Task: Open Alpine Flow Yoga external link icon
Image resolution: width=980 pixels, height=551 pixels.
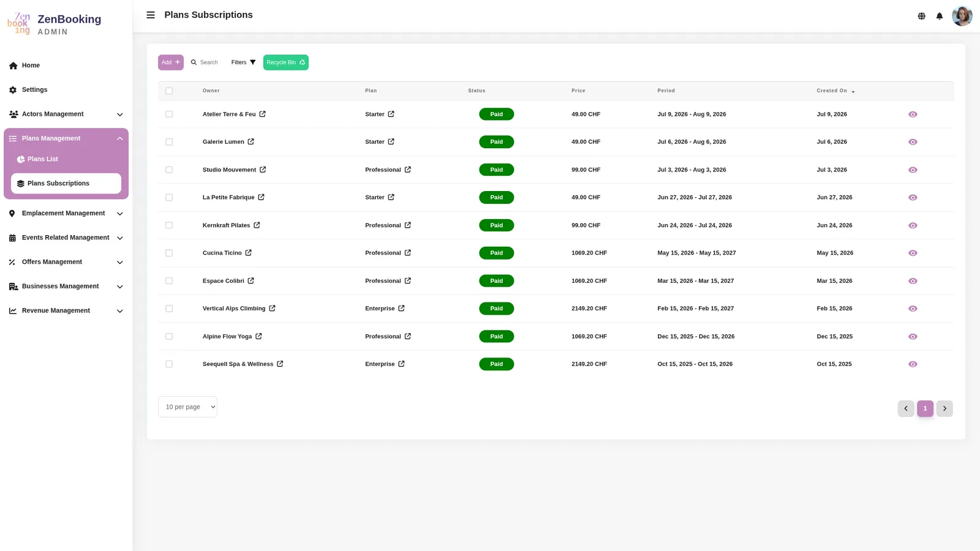Action: coord(258,336)
